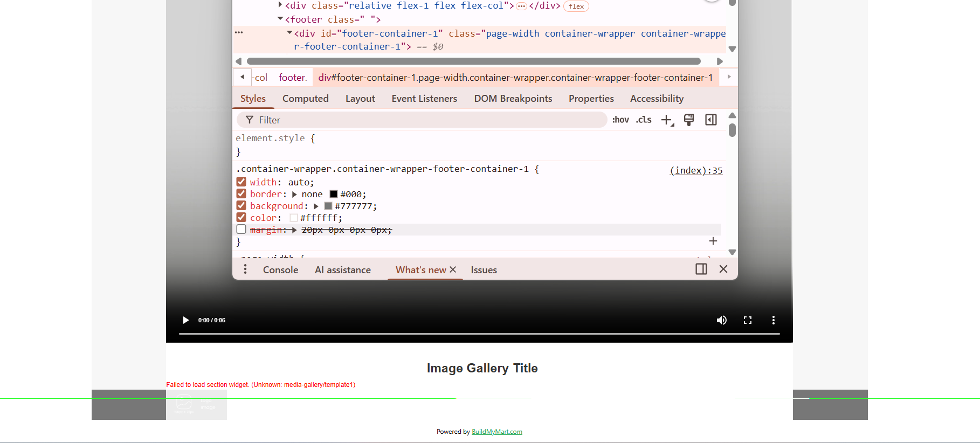Expand the border shorthand triangle
This screenshot has width=980, height=443.
(x=294, y=194)
